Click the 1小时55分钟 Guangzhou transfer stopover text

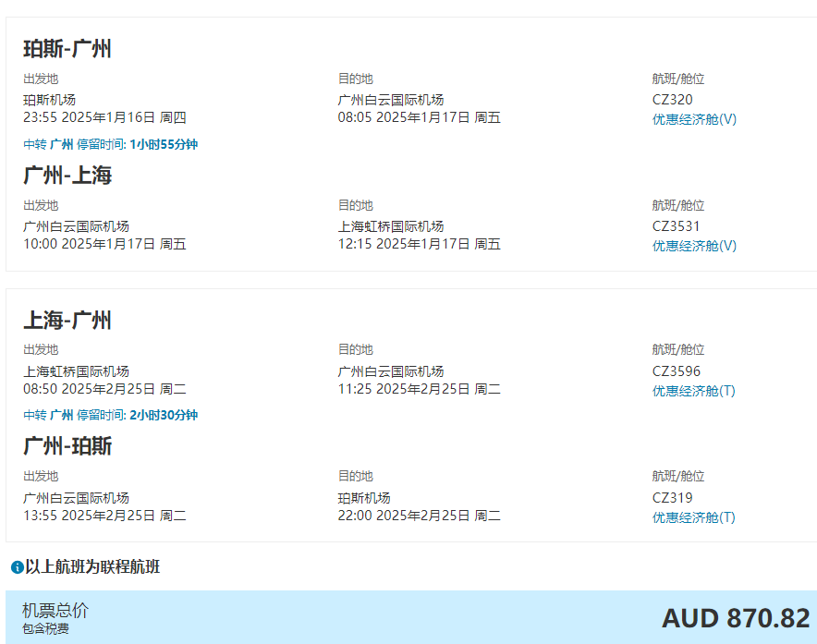click(x=164, y=144)
